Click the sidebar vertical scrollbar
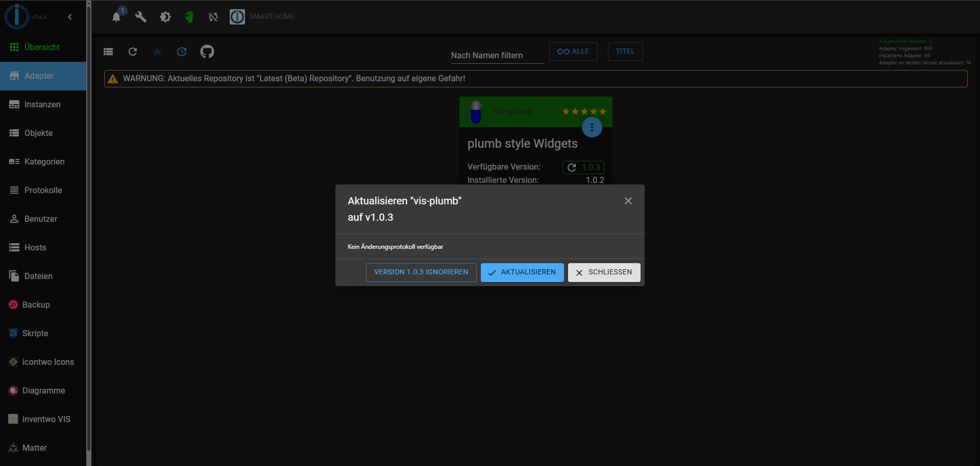980x466 pixels. [89, 227]
